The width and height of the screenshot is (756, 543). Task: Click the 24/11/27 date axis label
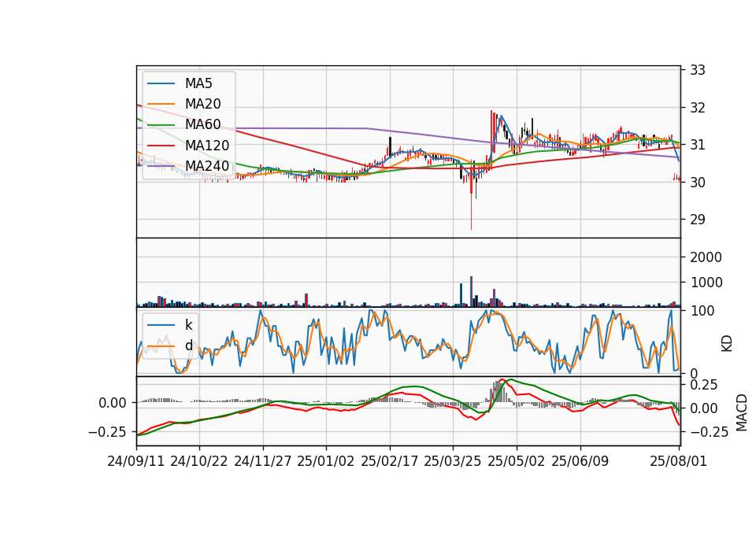[x=263, y=461]
